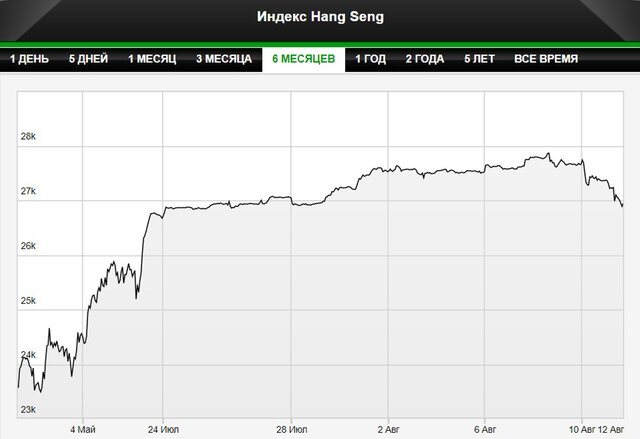
Task: Show the 5 ЛЕТ chart range
Action: tap(480, 59)
